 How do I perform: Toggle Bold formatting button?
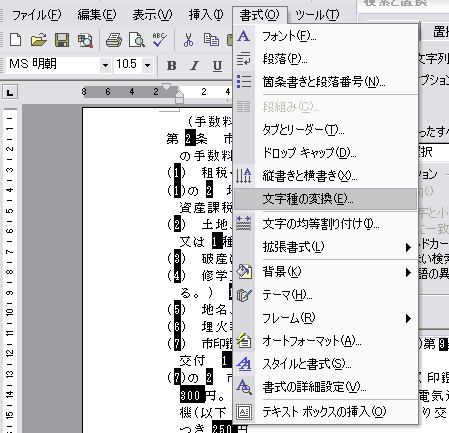point(171,65)
